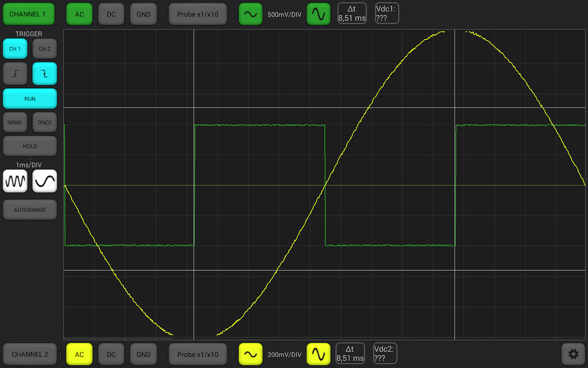Screen dimensions: 588x368
Task: Open the Channel 2 Probe x1/x10 selector
Action: (x=198, y=354)
